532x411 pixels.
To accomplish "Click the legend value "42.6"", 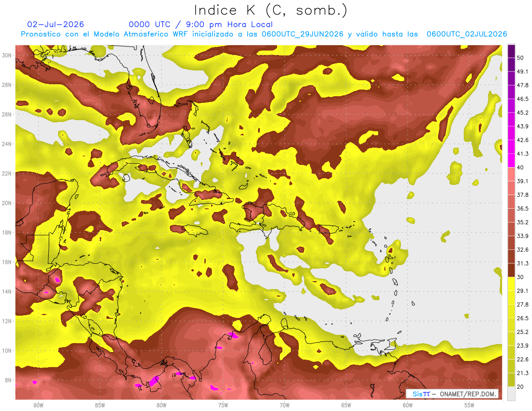I will 523,140.
